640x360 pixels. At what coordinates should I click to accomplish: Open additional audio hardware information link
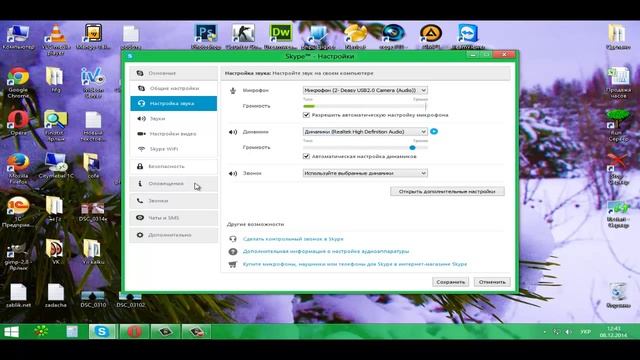click(x=326, y=251)
